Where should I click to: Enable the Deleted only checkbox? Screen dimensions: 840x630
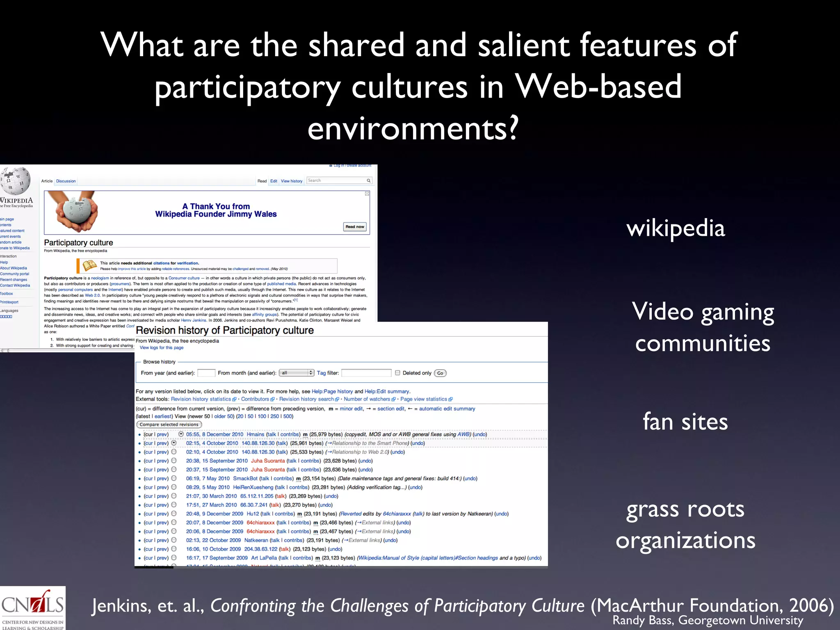397,373
